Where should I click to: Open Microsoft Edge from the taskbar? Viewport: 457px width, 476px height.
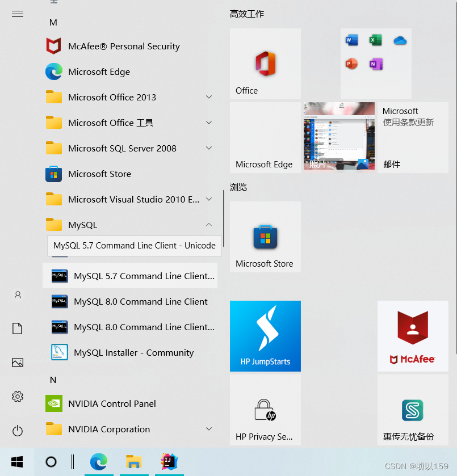[x=99, y=462]
